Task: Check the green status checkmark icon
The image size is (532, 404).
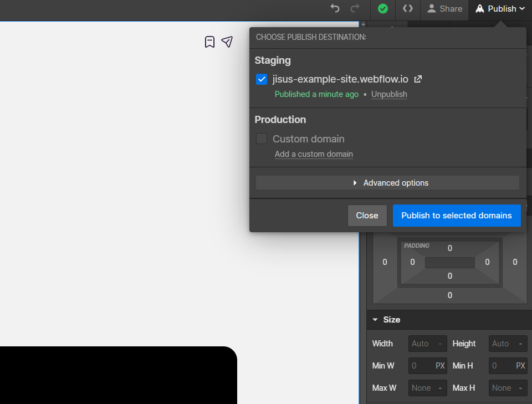Action: pyautogui.click(x=383, y=9)
